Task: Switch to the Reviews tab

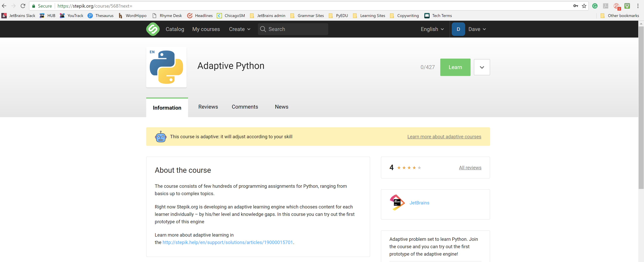Action: coord(208,107)
